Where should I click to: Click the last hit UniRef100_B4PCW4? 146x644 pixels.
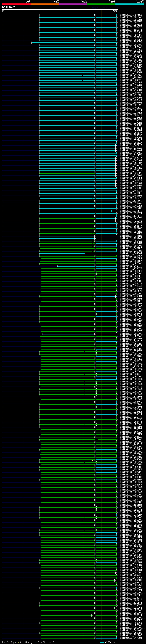coord(131,638)
